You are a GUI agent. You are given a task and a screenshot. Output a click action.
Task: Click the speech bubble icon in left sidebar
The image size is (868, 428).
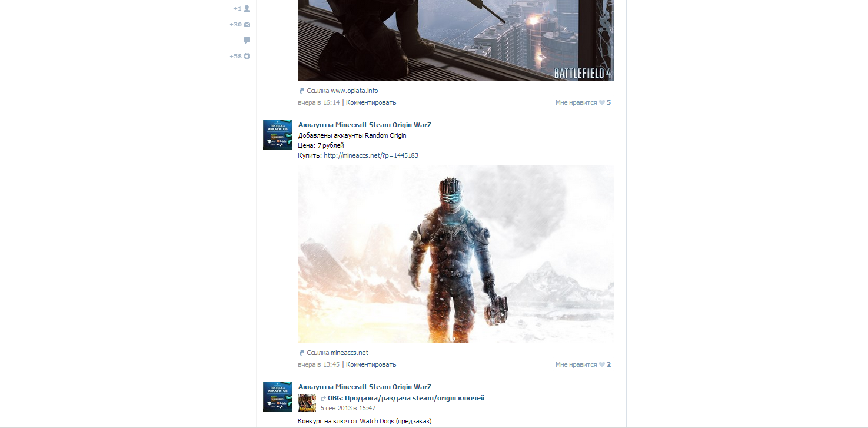tap(247, 40)
